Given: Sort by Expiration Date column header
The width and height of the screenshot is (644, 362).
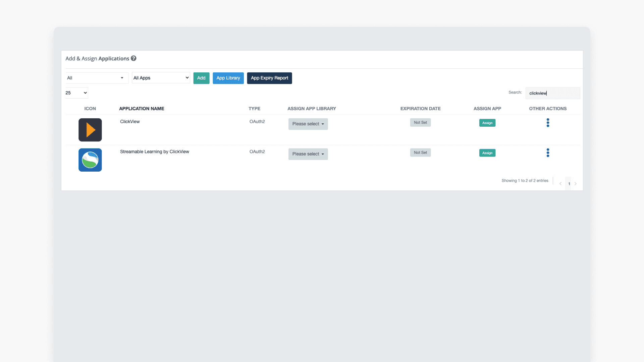Looking at the screenshot, I should [420, 109].
